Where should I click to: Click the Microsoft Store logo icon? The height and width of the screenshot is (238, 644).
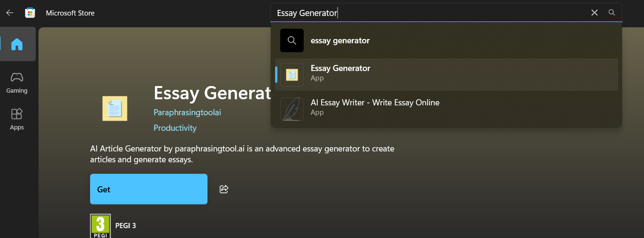click(x=30, y=13)
